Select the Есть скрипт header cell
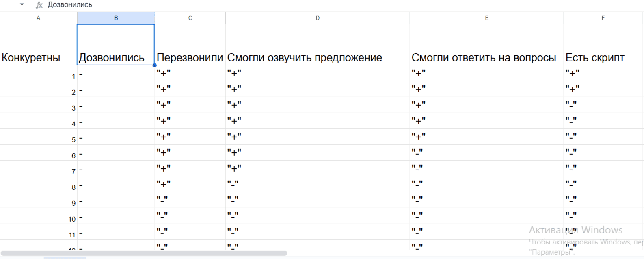The image size is (644, 259). [x=604, y=45]
